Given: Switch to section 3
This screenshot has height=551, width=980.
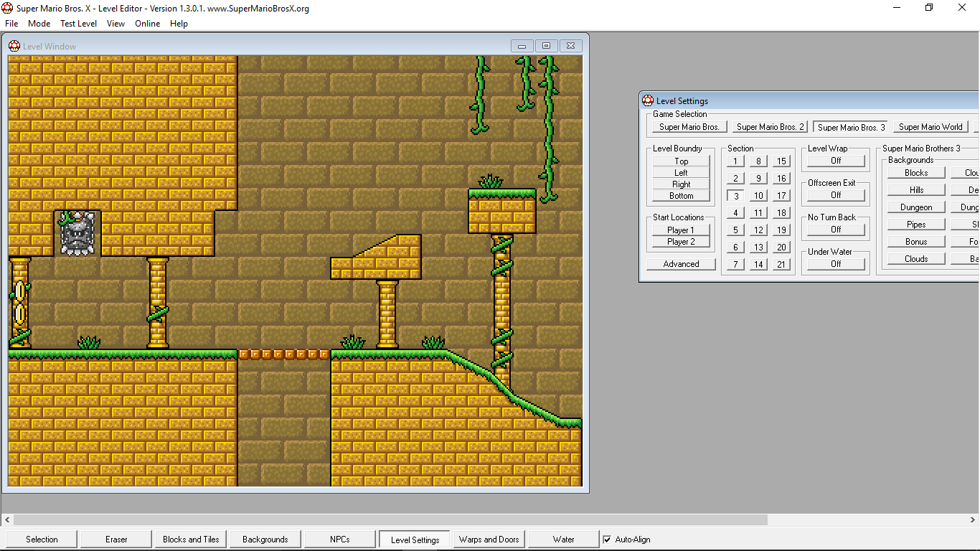Looking at the screenshot, I should tap(735, 196).
